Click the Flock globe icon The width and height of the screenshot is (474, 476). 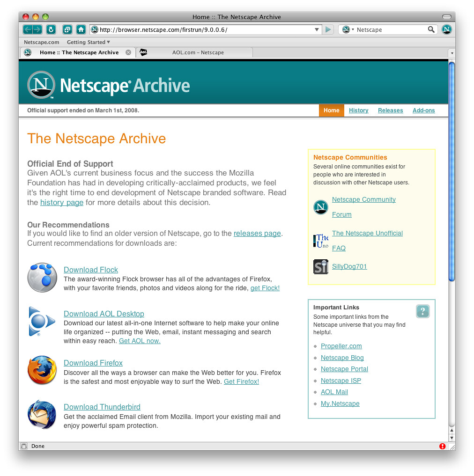tap(42, 277)
